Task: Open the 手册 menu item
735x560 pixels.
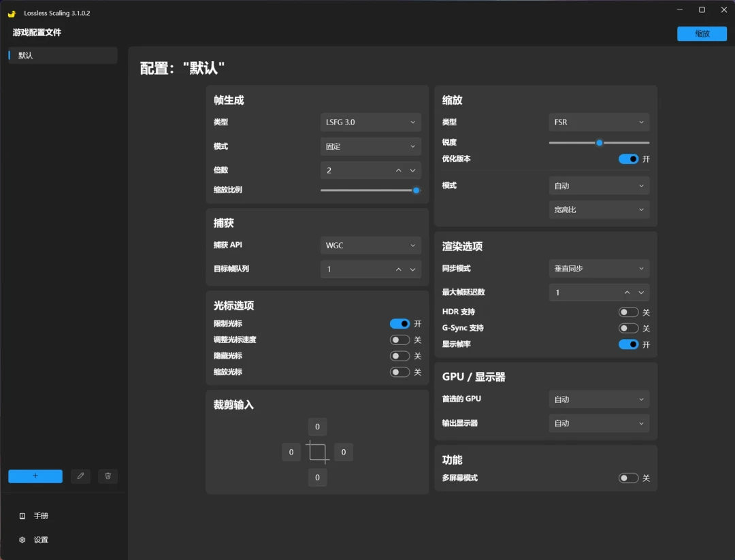Action: click(x=41, y=516)
